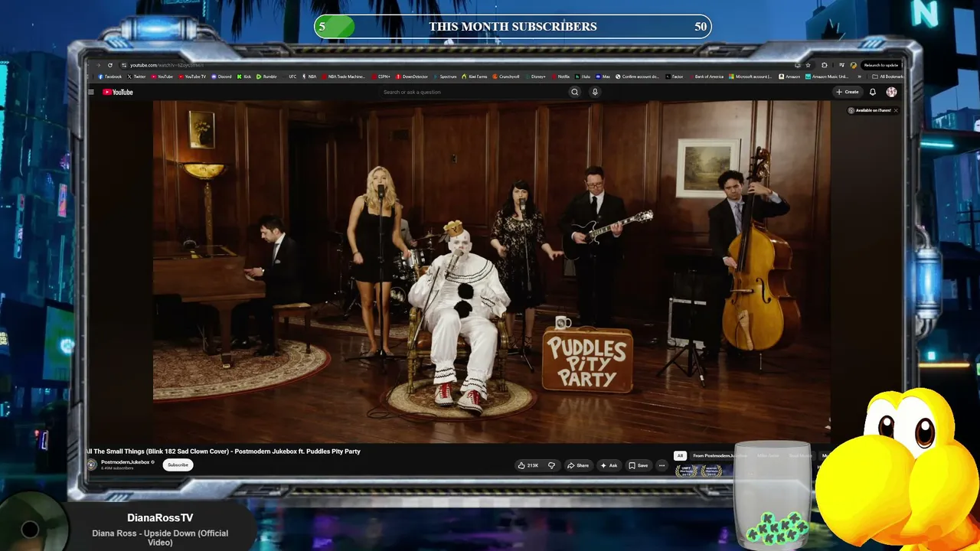The width and height of the screenshot is (980, 551).
Task: Open the Kiwi Farms bookmark
Action: tap(475, 77)
